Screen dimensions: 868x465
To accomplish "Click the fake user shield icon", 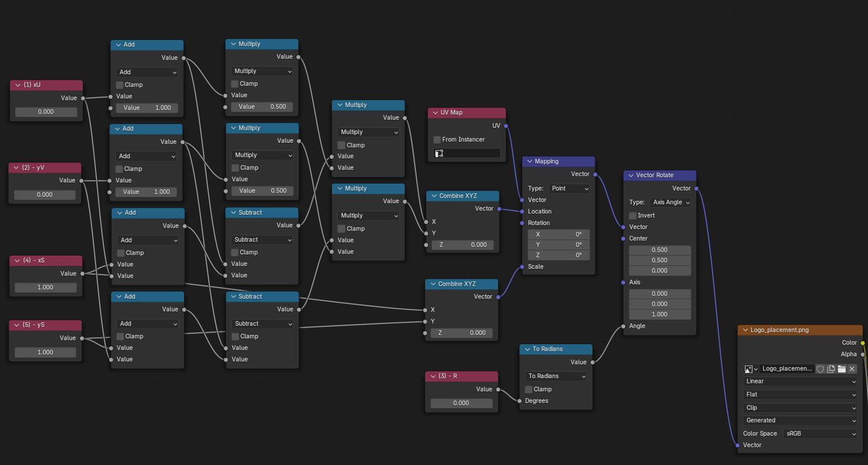I will (x=820, y=369).
